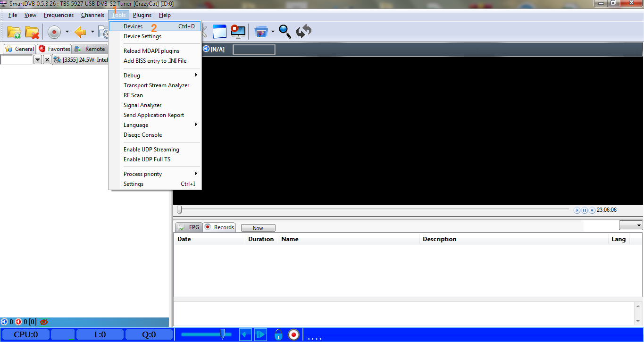Image resolution: width=644 pixels, height=342 pixels.
Task: Switch to the Remote tab
Action: click(x=90, y=49)
